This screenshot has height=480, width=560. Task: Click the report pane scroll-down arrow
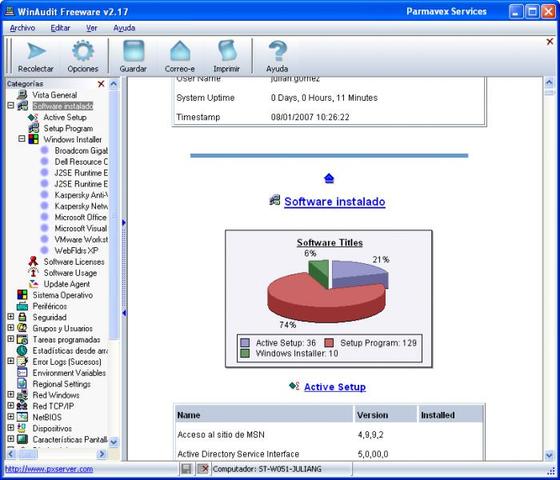tap(549, 455)
